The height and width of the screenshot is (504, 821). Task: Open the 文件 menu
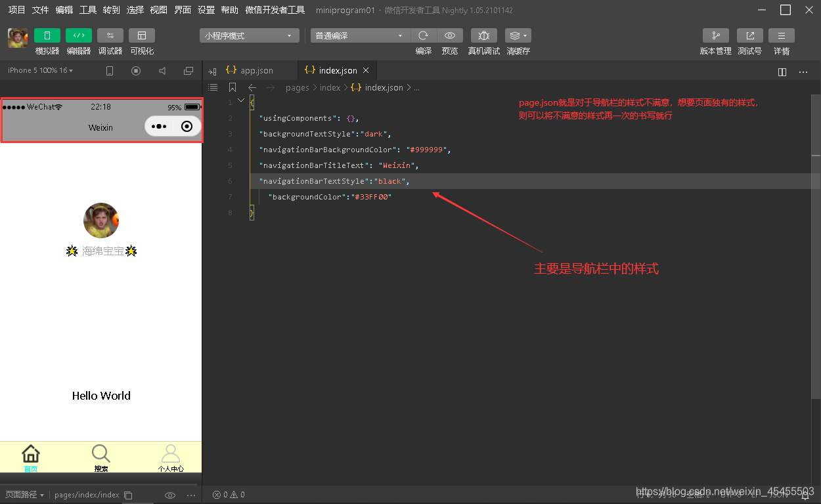pos(41,10)
